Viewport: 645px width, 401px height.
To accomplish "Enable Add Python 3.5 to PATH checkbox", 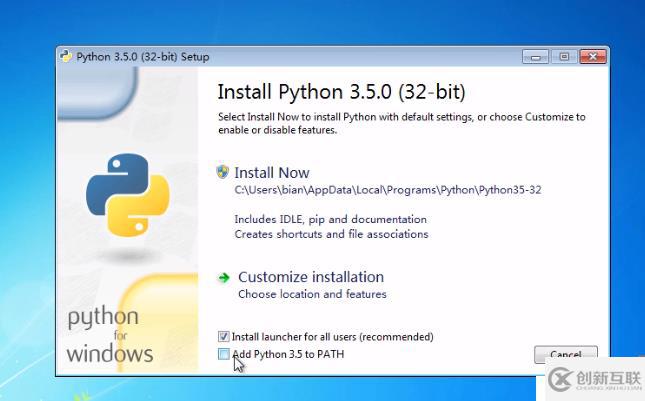I will pyautogui.click(x=223, y=354).
